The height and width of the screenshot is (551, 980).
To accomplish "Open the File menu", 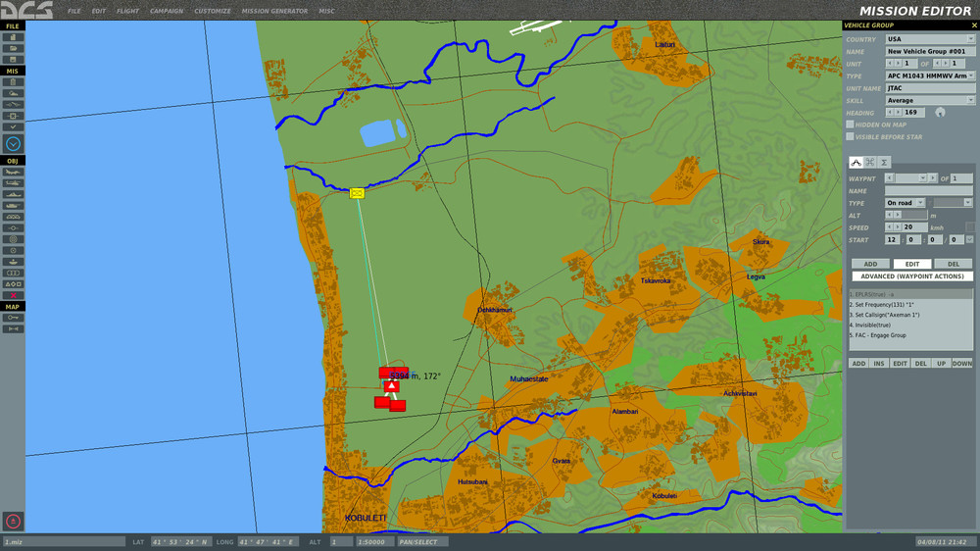I will coord(73,11).
